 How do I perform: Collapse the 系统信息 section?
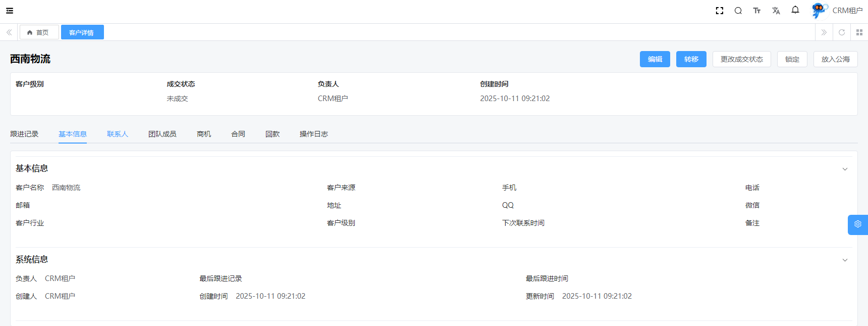pyautogui.click(x=845, y=260)
